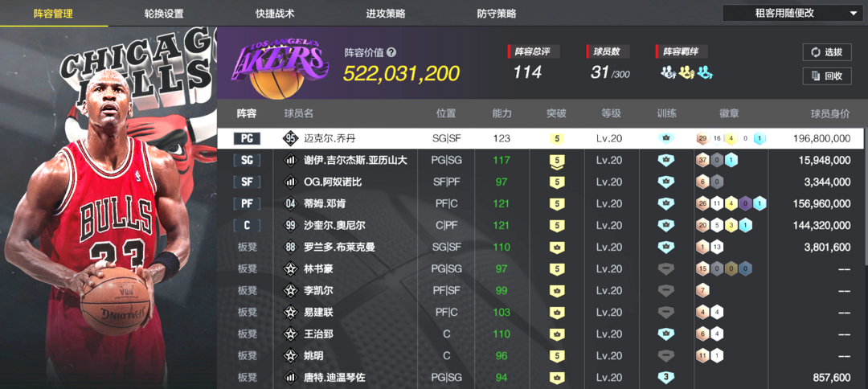
Task: Select player name 姚明
Action: click(313, 356)
